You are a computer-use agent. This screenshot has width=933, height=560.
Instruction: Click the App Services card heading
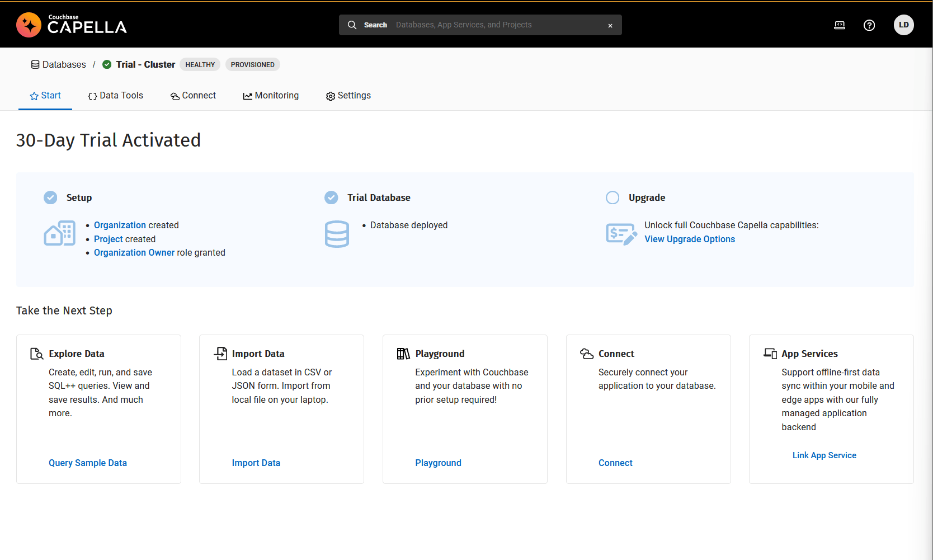(x=809, y=354)
